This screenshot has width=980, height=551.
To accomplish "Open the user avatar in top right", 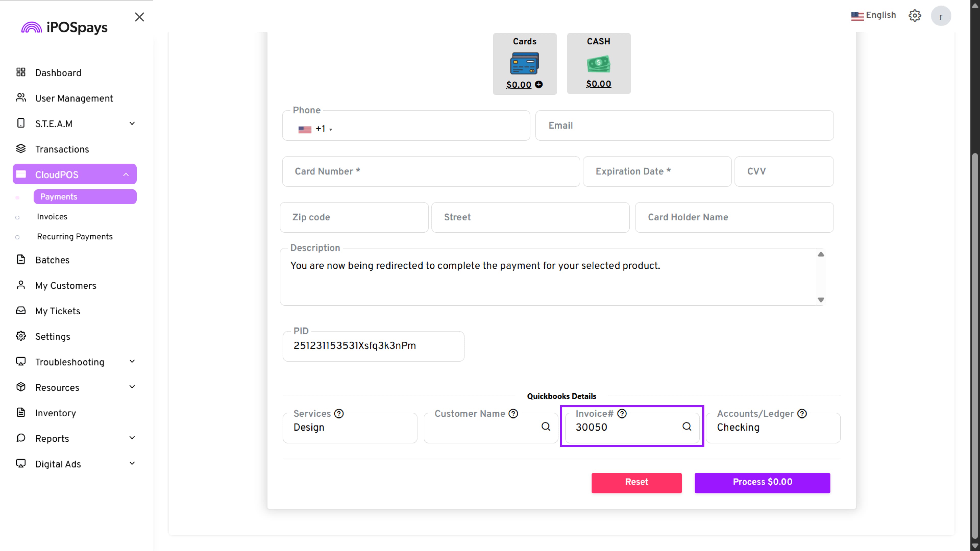I will 940,16.
